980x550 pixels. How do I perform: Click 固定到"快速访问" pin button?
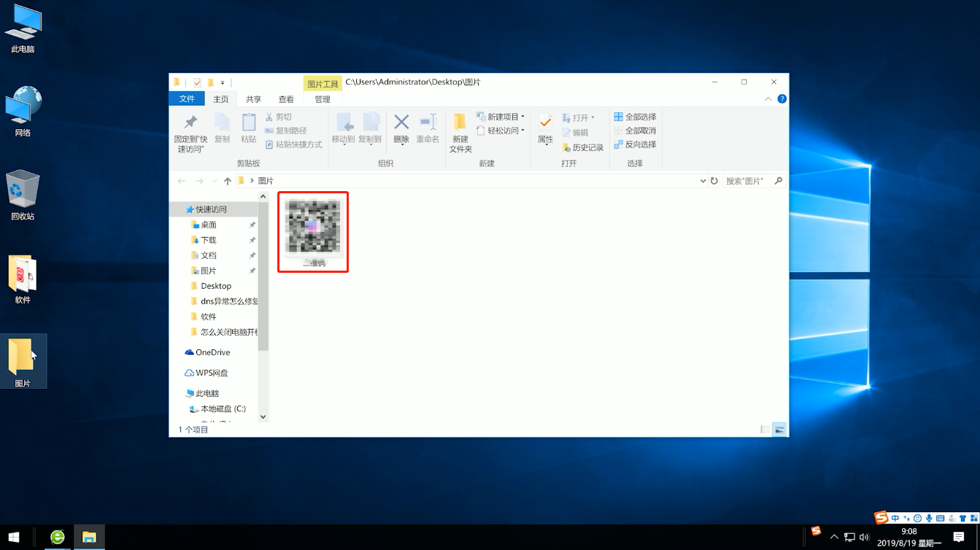(x=190, y=133)
